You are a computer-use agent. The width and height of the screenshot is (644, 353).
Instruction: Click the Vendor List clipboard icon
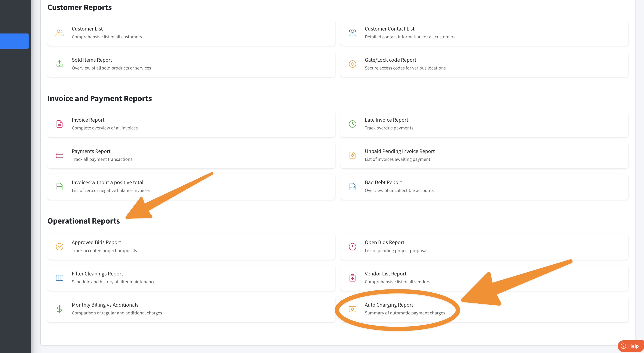pyautogui.click(x=352, y=278)
